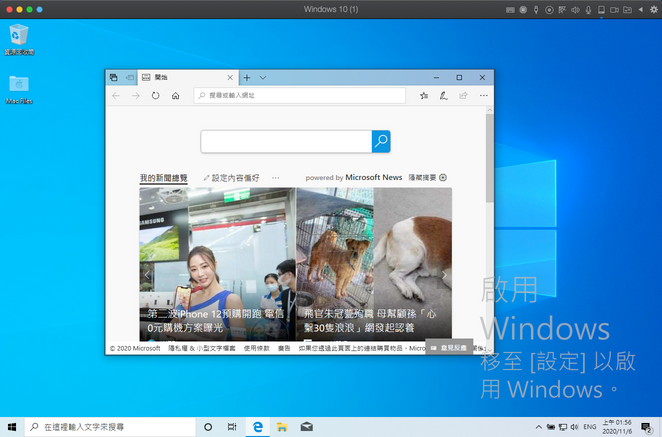Screen dimensions: 662x437
Task: Open the tabs you've set aside icon
Action: tap(114, 77)
